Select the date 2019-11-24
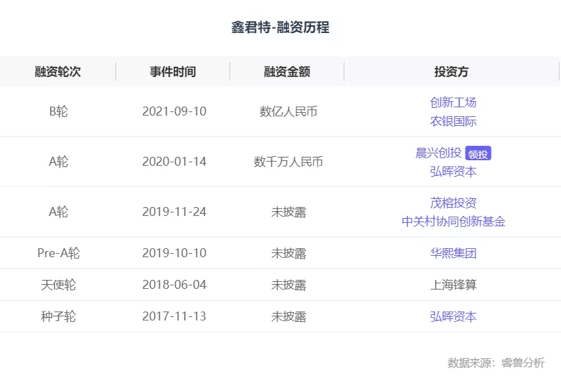The image size is (561, 392). 174,212
